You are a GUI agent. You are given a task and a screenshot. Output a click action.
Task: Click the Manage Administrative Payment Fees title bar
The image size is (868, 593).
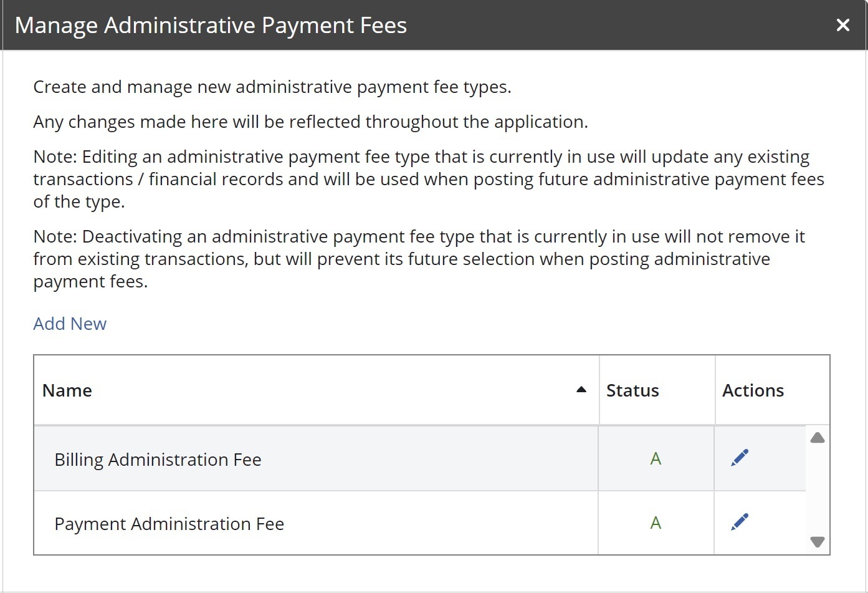(211, 25)
